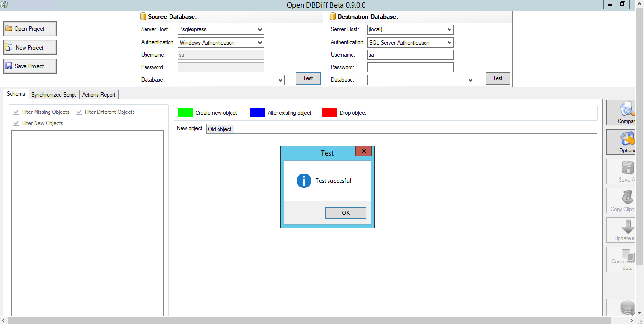Click the destination database Test button
The width and height of the screenshot is (644, 324).
tap(498, 78)
